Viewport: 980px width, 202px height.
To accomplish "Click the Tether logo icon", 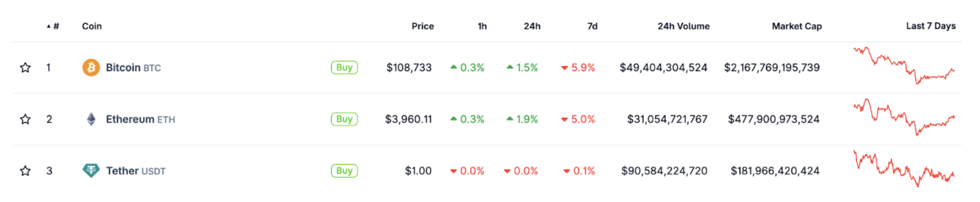I will pyautogui.click(x=91, y=171).
